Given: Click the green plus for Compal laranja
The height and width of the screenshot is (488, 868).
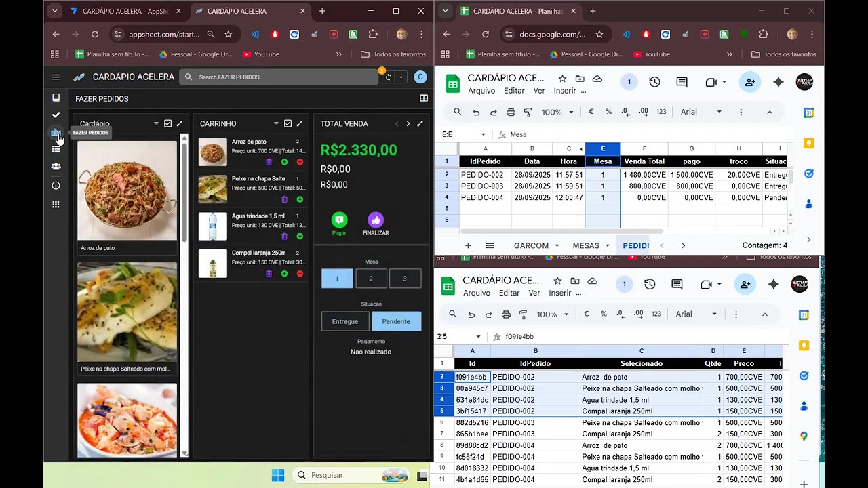Looking at the screenshot, I should [284, 274].
